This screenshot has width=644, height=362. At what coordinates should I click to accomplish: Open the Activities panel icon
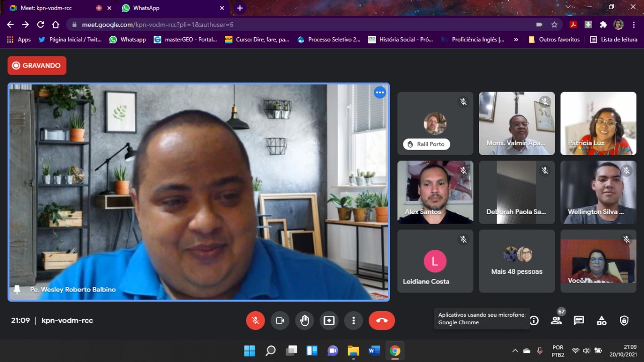[601, 321]
